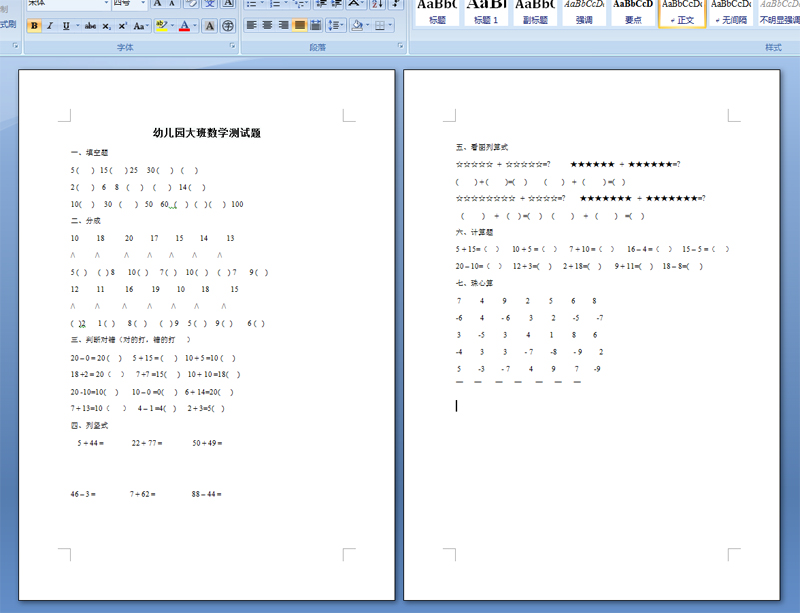Apply the 副标题 style

(x=535, y=13)
